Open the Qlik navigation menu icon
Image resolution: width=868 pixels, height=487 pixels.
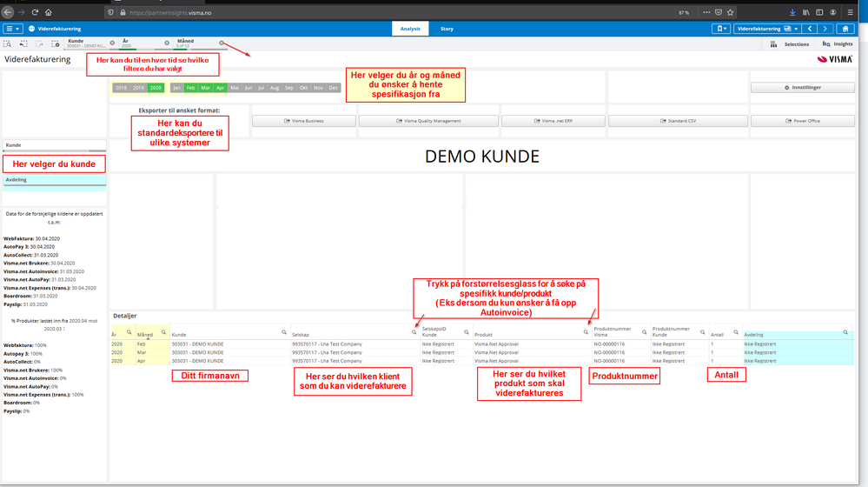pos(12,29)
